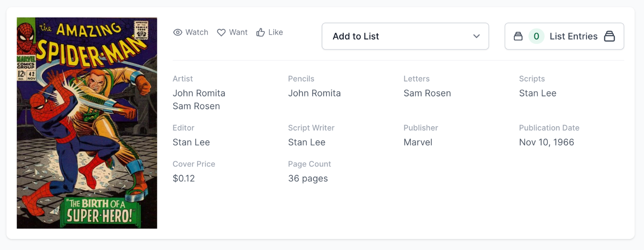The image size is (644, 250).
Task: Open the Marvel publisher link
Action: tap(418, 142)
